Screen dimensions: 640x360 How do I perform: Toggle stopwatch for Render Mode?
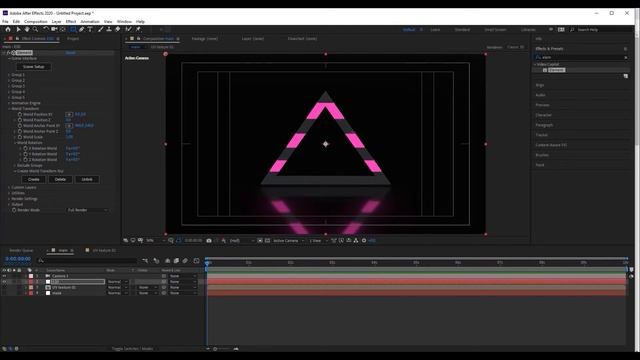pos(14,210)
